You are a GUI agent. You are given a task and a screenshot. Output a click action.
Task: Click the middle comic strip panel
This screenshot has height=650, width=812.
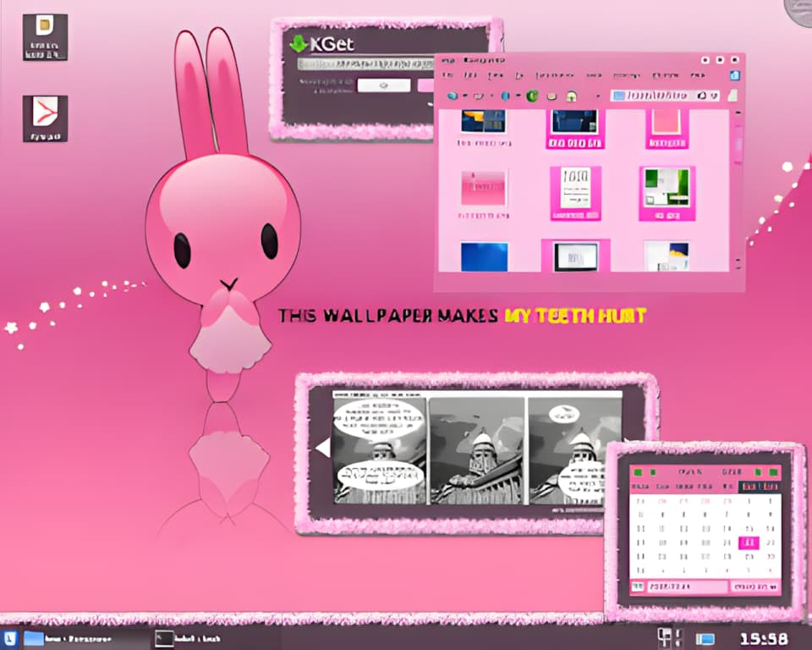[x=477, y=449]
